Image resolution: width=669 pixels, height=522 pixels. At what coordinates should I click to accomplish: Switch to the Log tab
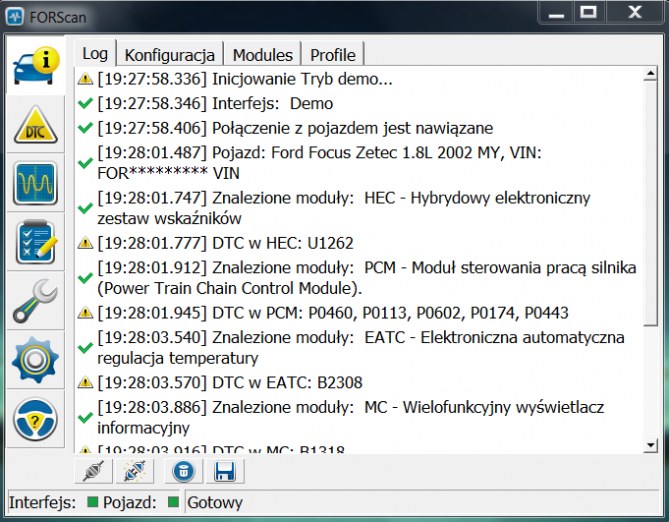click(x=95, y=54)
